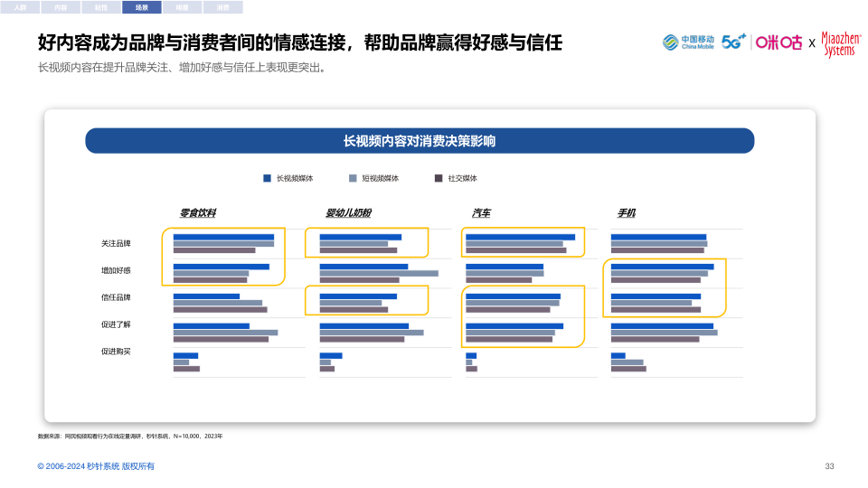Click the 长视频 bar for 手机 促进了解

pyautogui.click(x=662, y=326)
